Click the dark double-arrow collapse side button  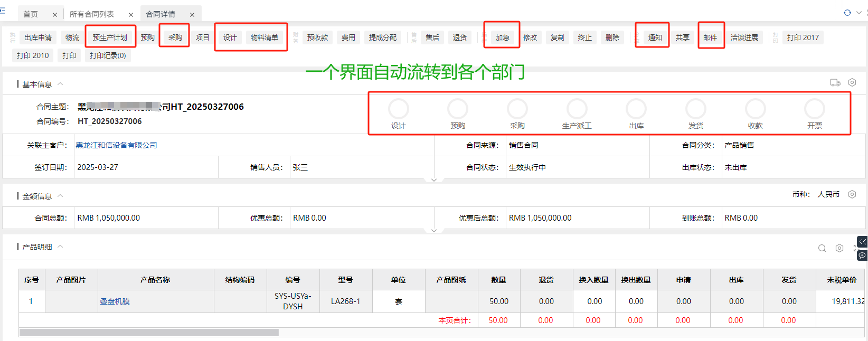(x=862, y=242)
